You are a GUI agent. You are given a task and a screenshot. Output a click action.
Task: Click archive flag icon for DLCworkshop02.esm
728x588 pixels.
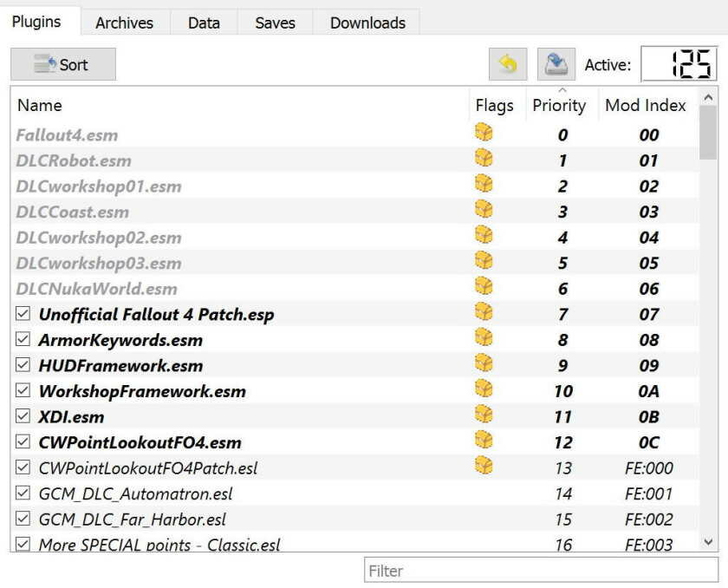tap(484, 234)
